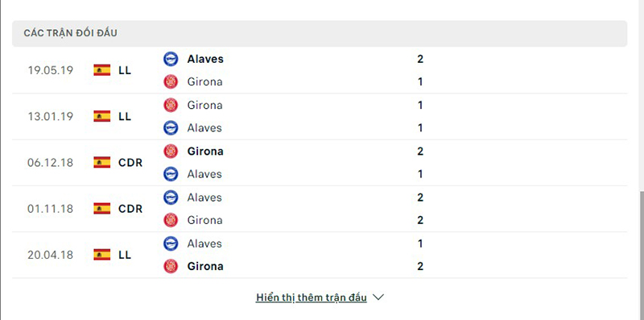Click Spain flag beside 06.12.18 CDR
This screenshot has height=320, width=644.
[102, 163]
